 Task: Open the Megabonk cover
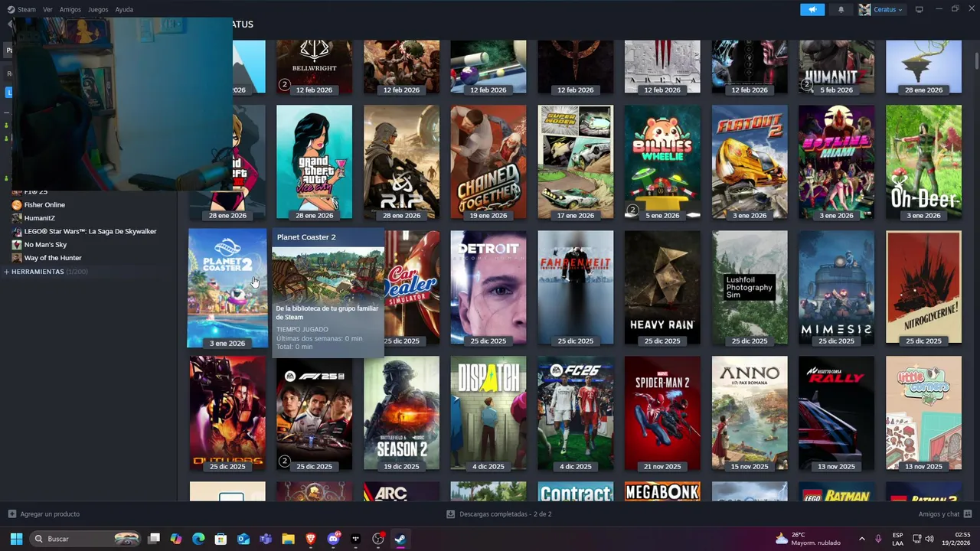[x=662, y=491]
